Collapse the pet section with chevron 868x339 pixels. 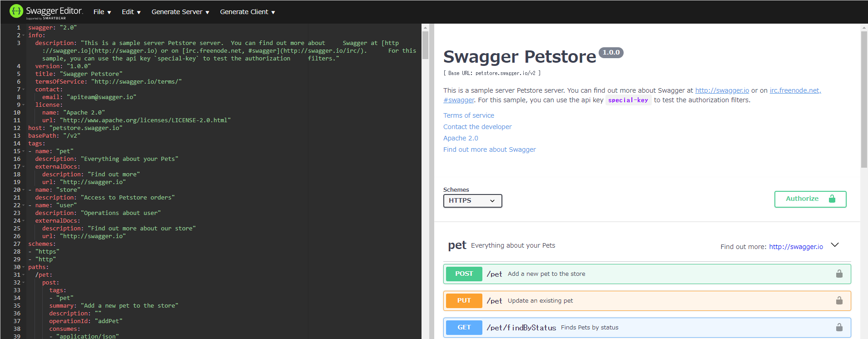tap(835, 245)
